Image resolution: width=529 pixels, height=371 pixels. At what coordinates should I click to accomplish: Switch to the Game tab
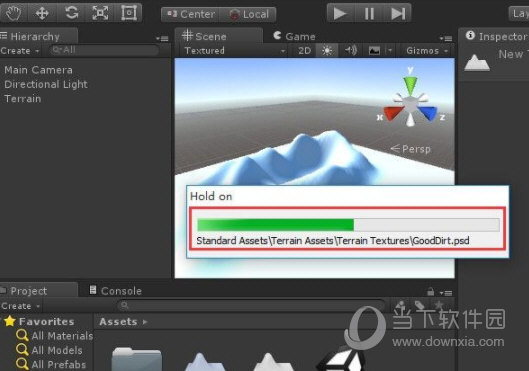click(x=295, y=36)
